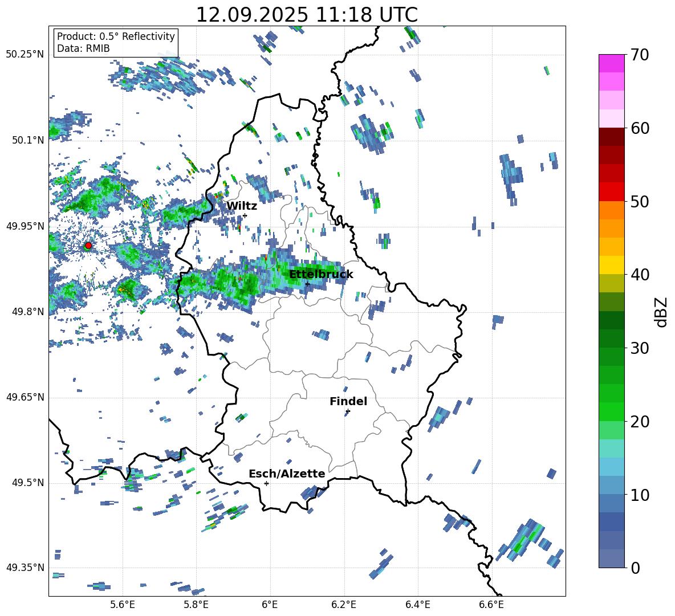Viewport: 675px width, 616px height.
Task: Click the Product: 0.5° Reflectivity text
Action: click(x=116, y=36)
